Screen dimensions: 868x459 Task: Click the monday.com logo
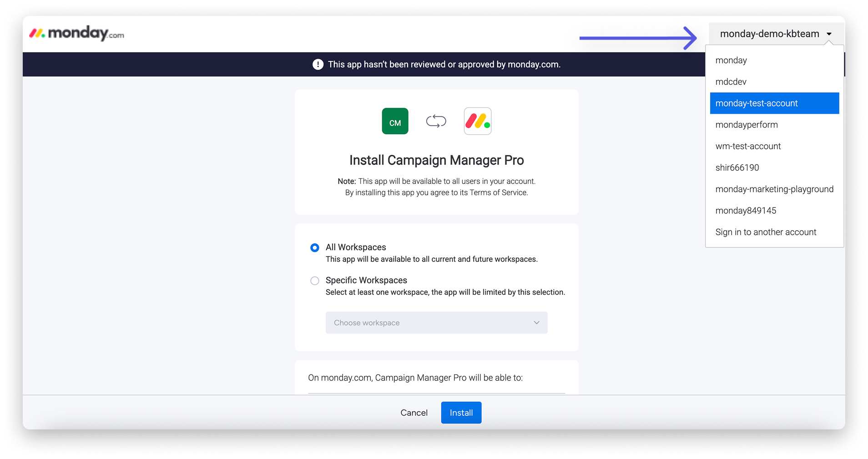76,34
